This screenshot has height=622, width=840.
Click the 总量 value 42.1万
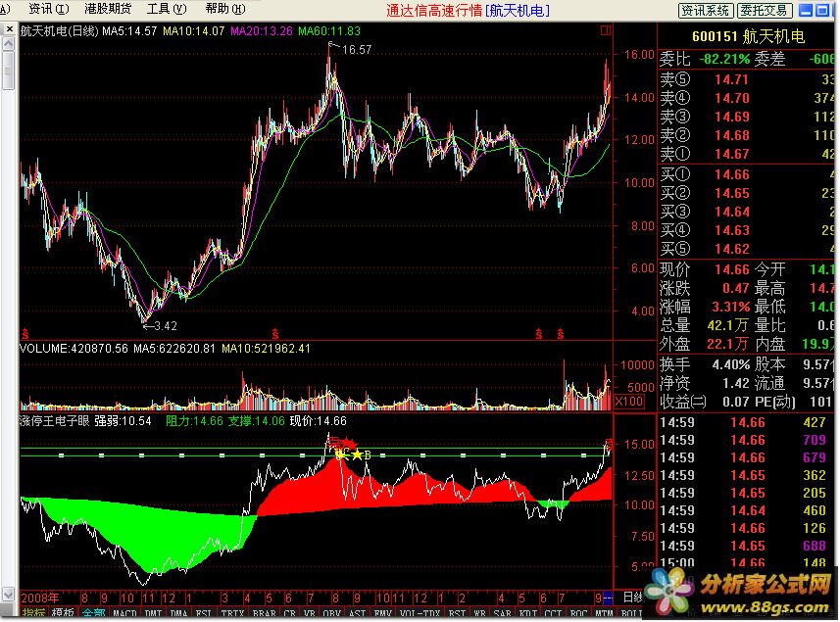click(727, 325)
